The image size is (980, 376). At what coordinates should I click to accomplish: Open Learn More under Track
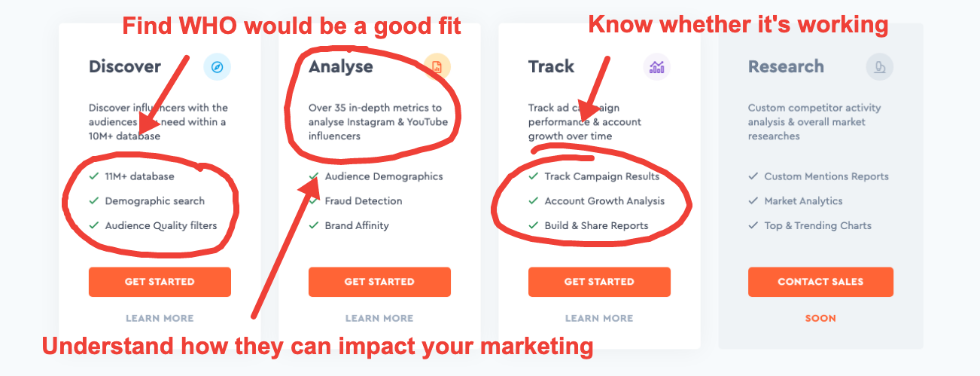click(x=599, y=318)
